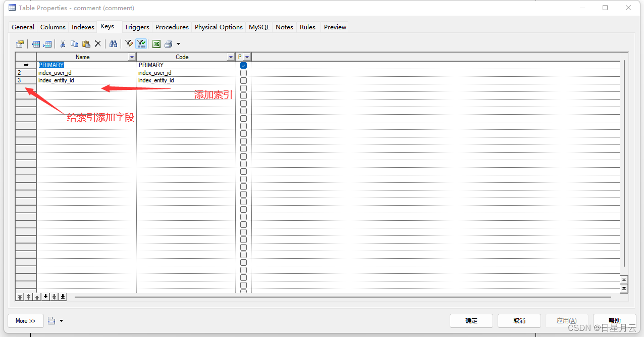The image size is (644, 337).
Task: Click vertical scrollbar down arrow
Action: point(624,288)
